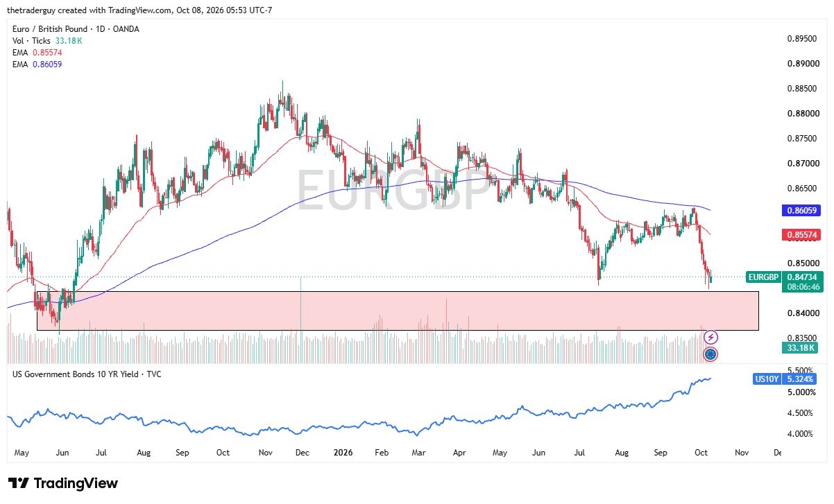The image size is (834, 504).
Task: Click the 0.87000 price scale level
Action: pyautogui.click(x=803, y=164)
